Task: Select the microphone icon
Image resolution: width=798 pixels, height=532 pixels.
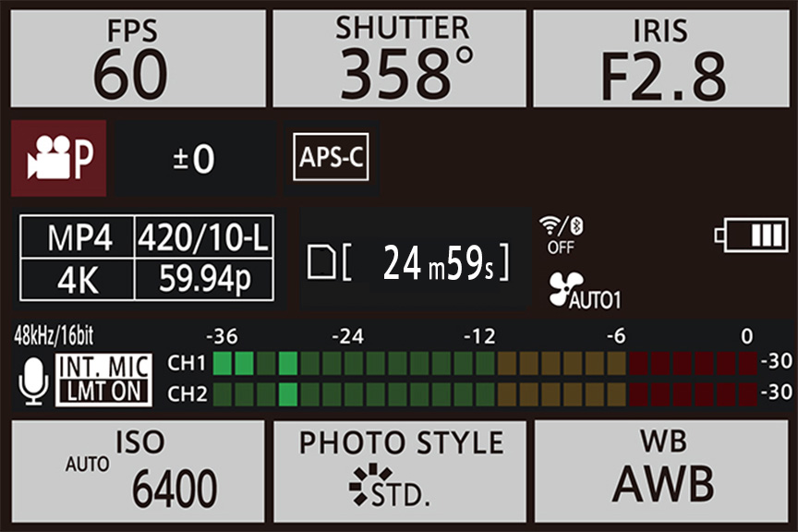Action: point(33,381)
